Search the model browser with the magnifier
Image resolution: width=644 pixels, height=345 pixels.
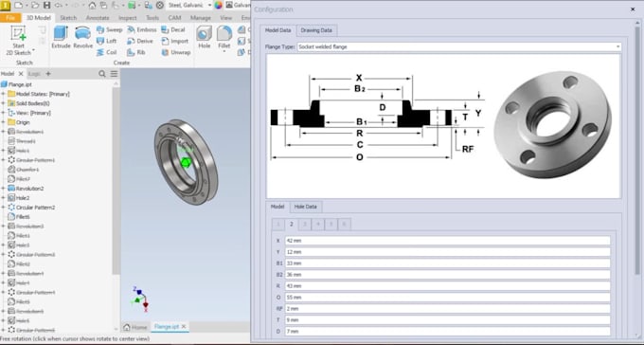(x=102, y=74)
